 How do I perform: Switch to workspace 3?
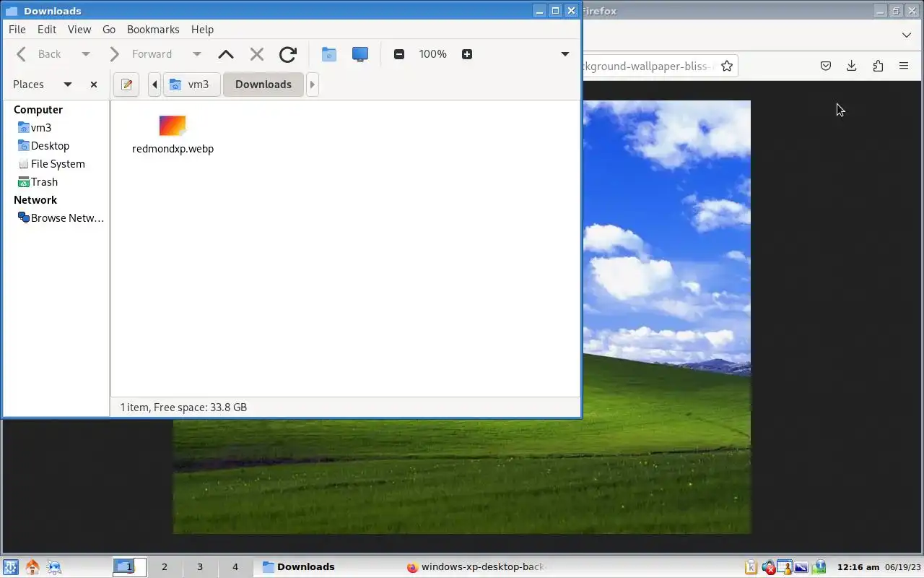point(200,567)
